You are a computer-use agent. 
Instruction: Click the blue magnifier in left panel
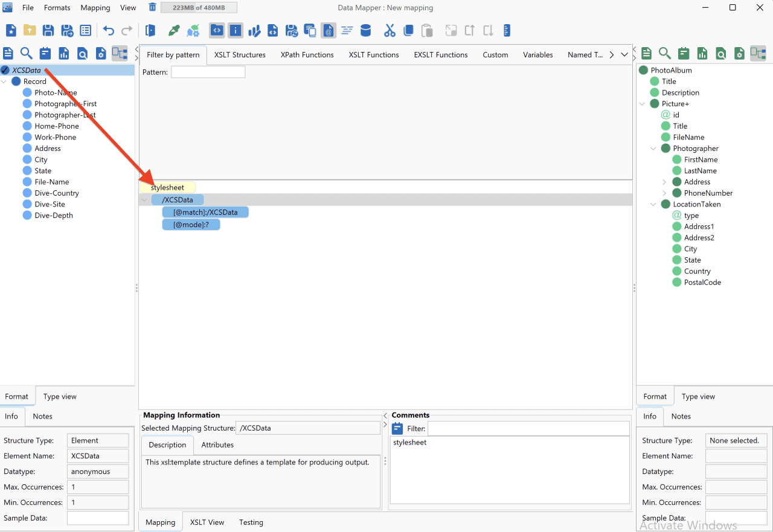tap(27, 53)
